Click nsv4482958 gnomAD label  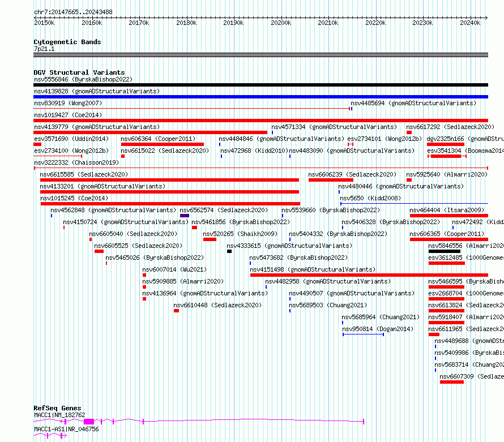pos(328,281)
